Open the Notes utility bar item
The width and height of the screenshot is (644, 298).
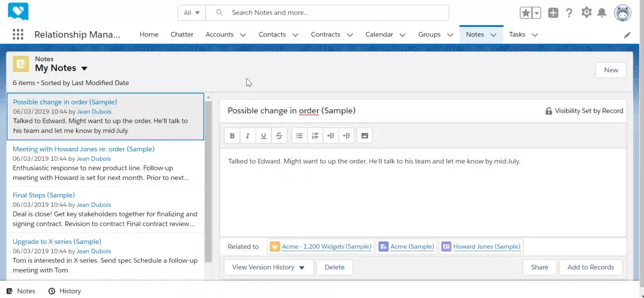point(20,291)
